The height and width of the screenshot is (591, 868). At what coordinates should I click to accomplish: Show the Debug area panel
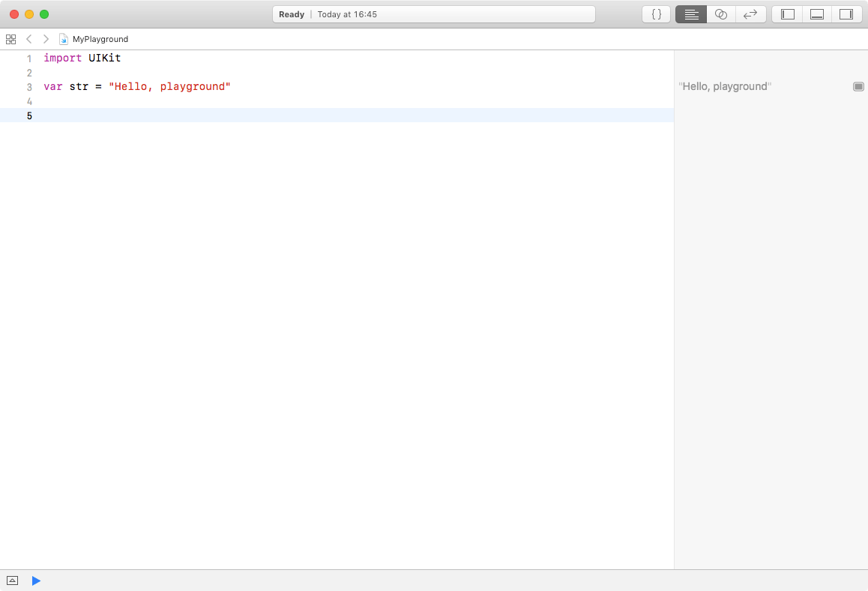pos(816,13)
